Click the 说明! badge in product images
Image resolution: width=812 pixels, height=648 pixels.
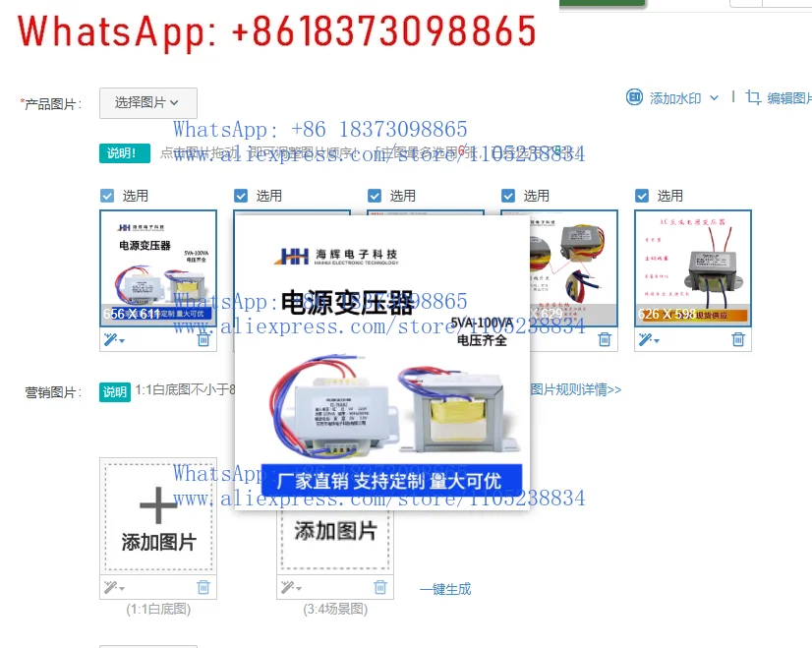(x=125, y=153)
